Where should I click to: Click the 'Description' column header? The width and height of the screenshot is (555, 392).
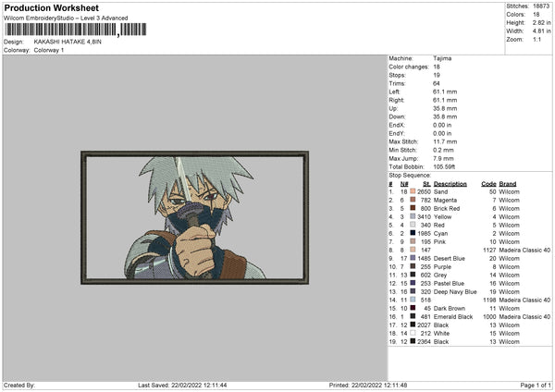point(450,184)
